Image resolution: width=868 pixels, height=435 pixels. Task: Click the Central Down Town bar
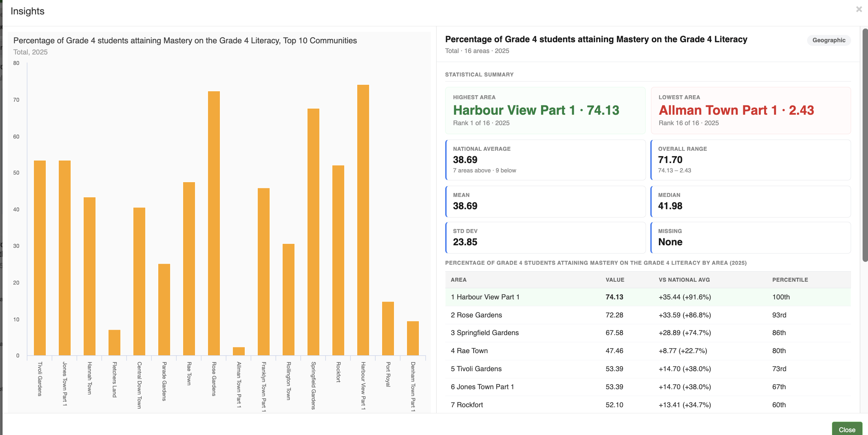pos(139,281)
